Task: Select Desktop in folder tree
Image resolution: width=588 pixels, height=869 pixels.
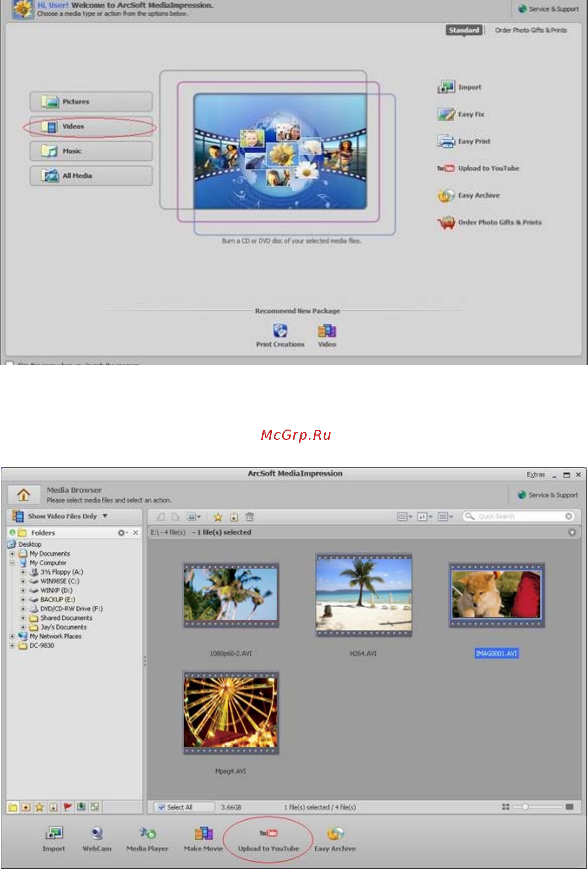Action: 30,544
